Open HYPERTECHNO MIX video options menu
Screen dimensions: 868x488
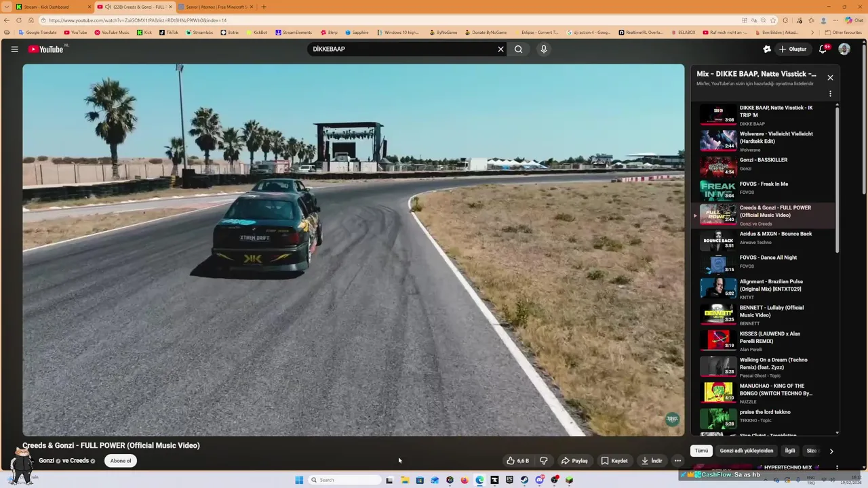pyautogui.click(x=837, y=468)
